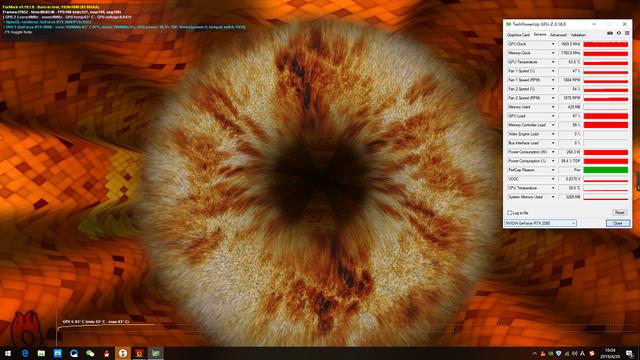Click the GPU Load red graph bar

pos(606,116)
